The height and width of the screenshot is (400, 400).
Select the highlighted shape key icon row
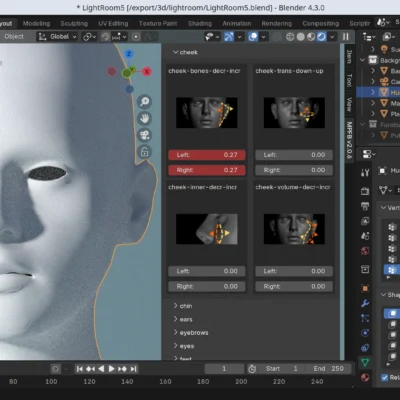click(x=392, y=313)
